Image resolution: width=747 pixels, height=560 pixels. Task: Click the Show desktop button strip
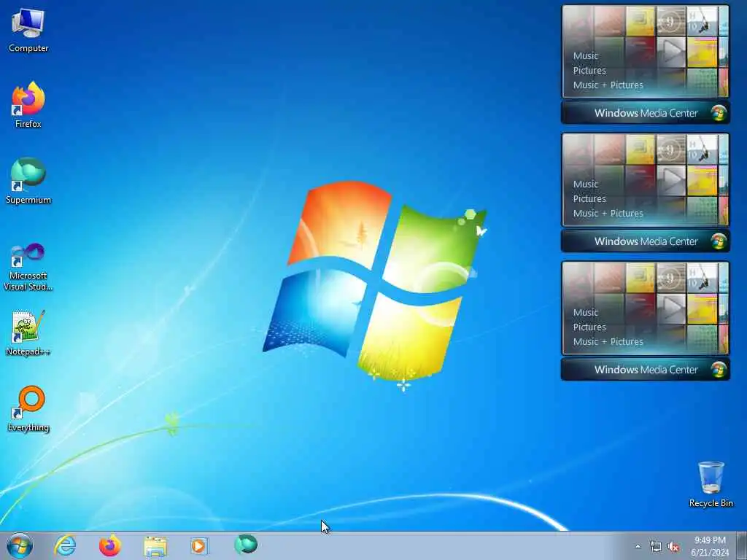click(x=742, y=545)
